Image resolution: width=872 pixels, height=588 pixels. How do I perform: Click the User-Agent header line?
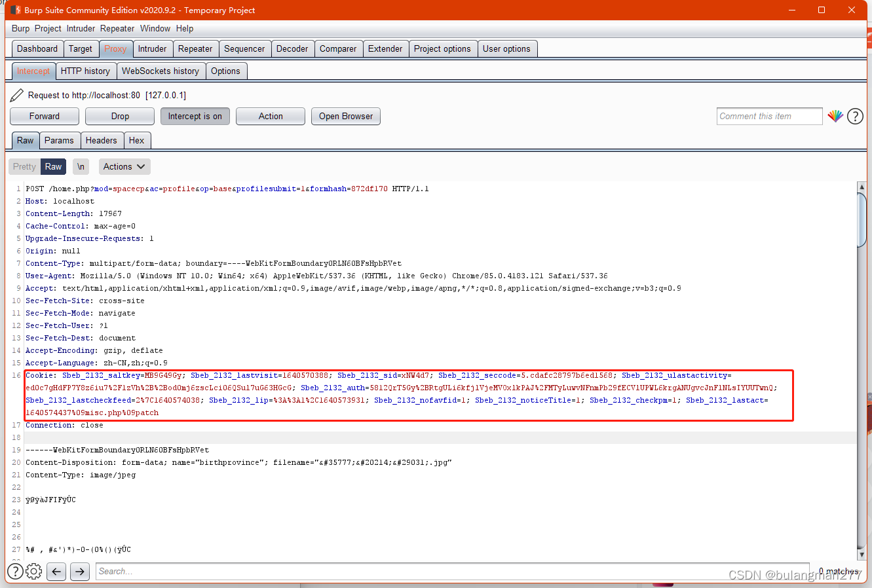pyautogui.click(x=316, y=276)
